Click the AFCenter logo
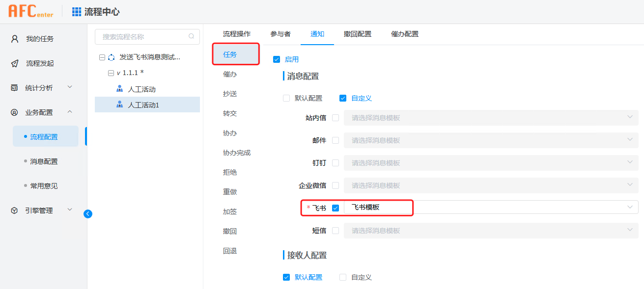 point(30,12)
